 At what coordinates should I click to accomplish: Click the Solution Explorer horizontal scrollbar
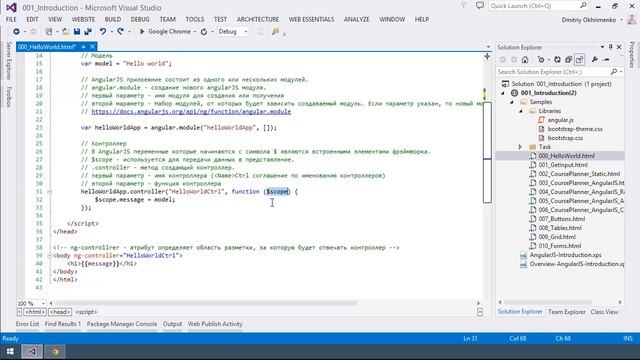547,302
